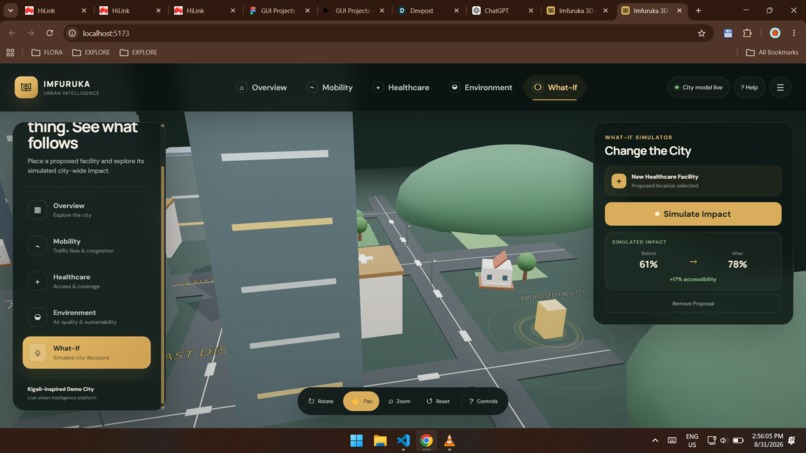Click the taskbar clock and date
The width and height of the screenshot is (806, 453).
point(767,440)
